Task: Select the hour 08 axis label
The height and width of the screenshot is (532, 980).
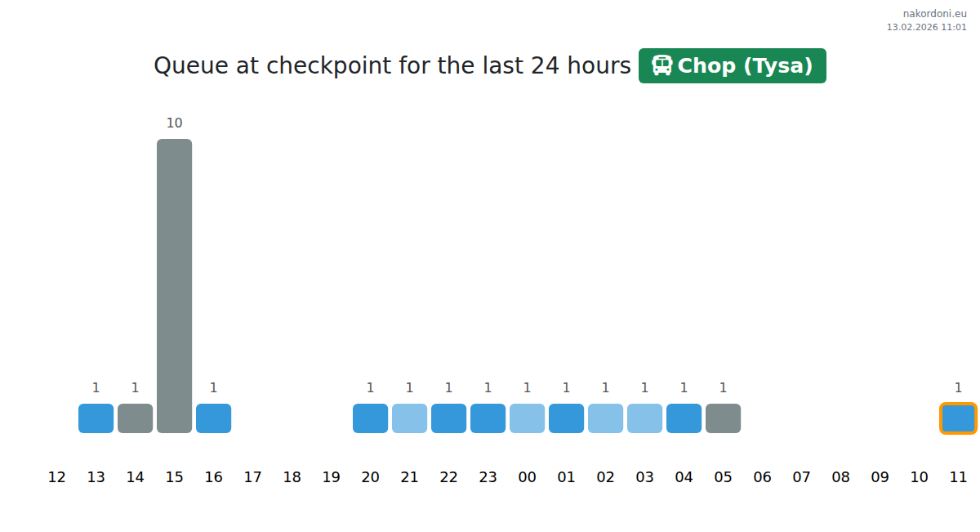Action: tap(840, 477)
